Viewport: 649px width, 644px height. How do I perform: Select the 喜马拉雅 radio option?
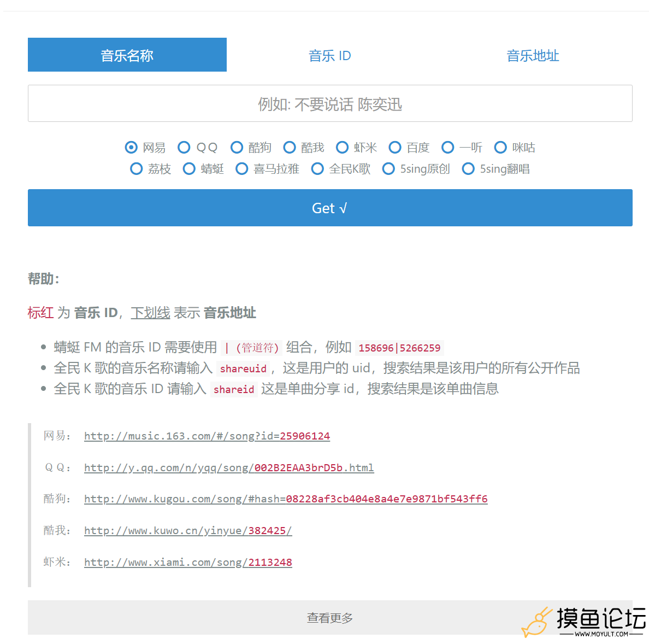pos(241,169)
